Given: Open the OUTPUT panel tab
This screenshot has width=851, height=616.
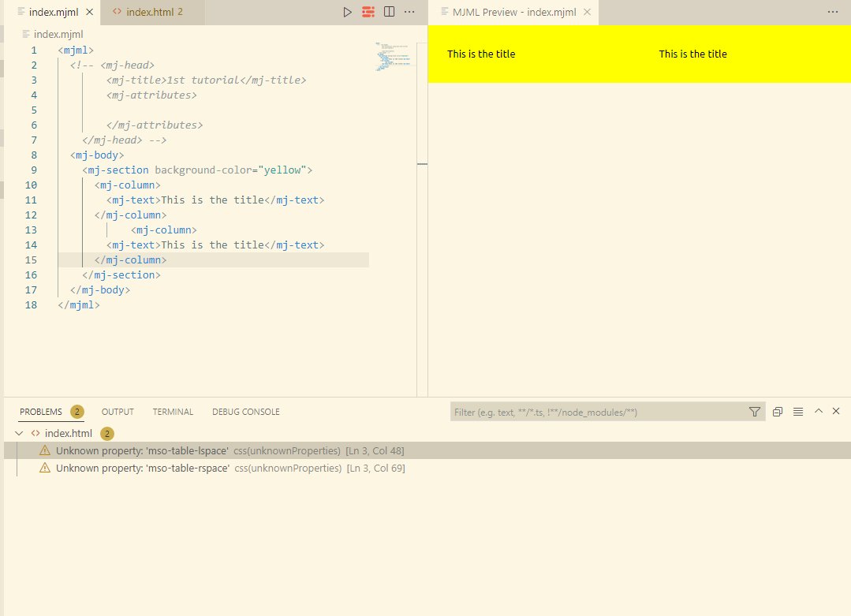Looking at the screenshot, I should click(118, 412).
